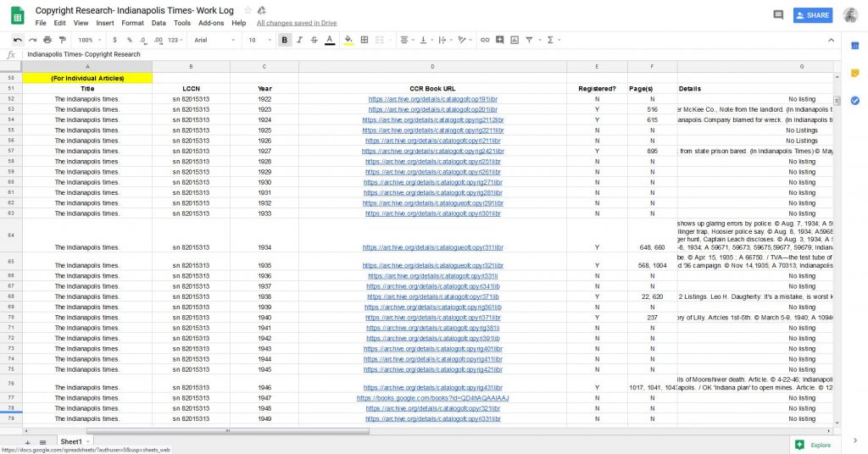Open the Help menu

[238, 23]
